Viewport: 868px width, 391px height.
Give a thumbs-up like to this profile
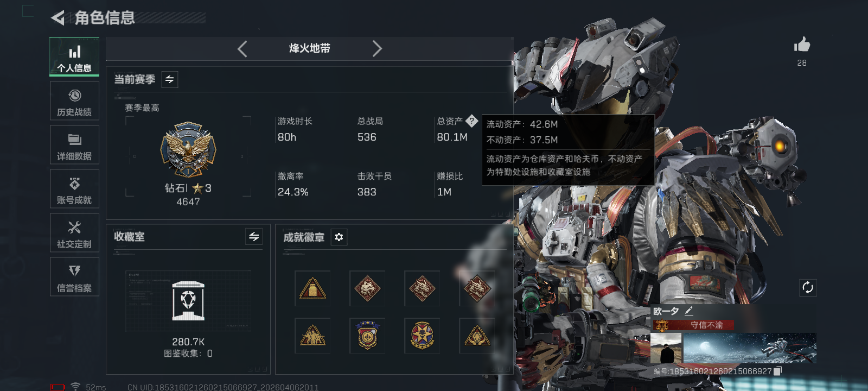pos(802,45)
